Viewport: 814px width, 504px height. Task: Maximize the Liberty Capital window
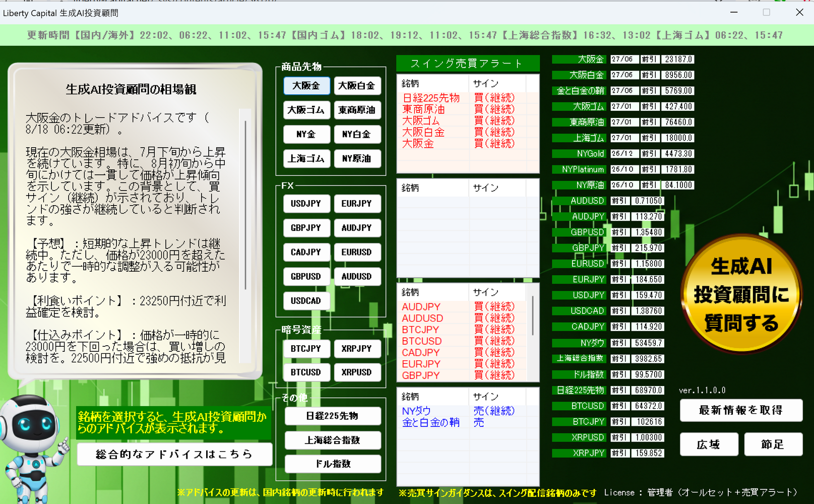767,13
